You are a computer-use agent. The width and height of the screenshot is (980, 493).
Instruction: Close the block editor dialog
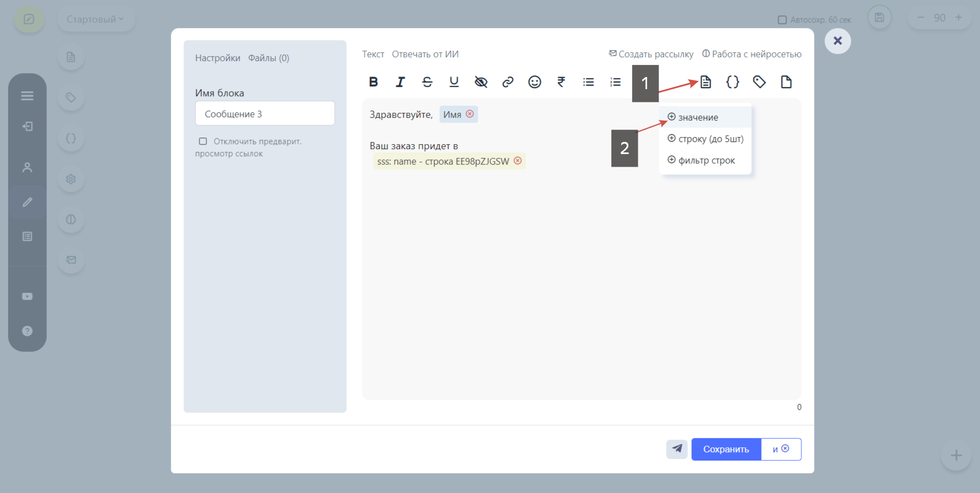pos(837,41)
